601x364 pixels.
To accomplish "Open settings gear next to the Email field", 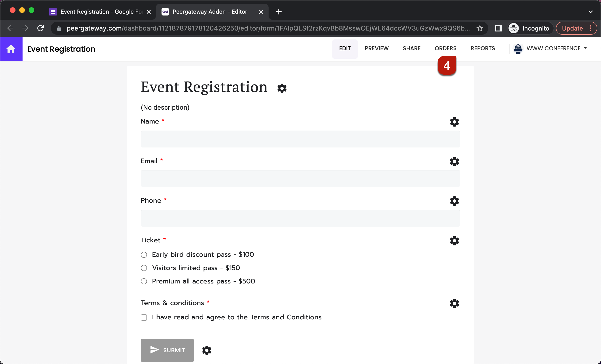I will pyautogui.click(x=454, y=162).
